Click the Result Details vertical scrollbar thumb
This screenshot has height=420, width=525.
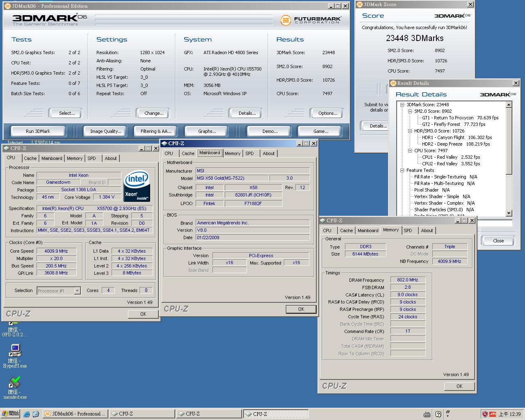pos(509,141)
